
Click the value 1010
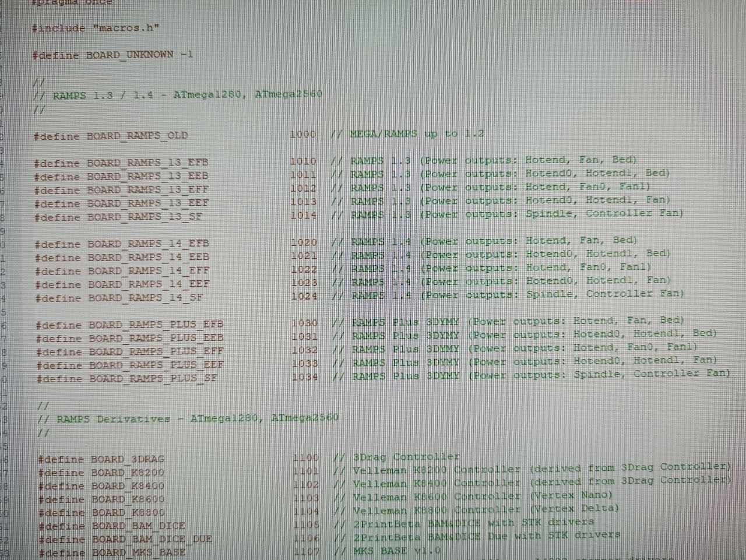(303, 161)
